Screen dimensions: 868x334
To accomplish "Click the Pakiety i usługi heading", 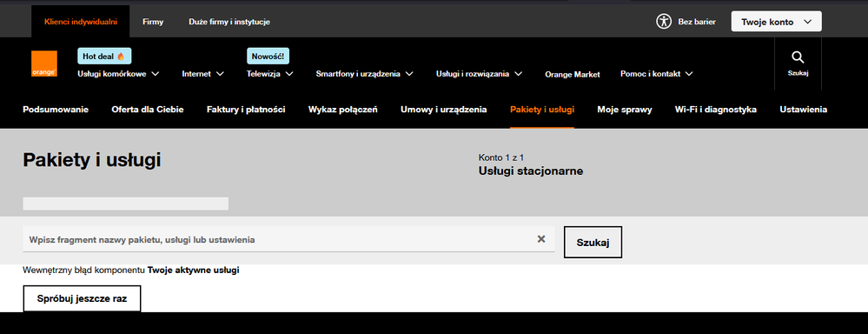I will tap(92, 160).
